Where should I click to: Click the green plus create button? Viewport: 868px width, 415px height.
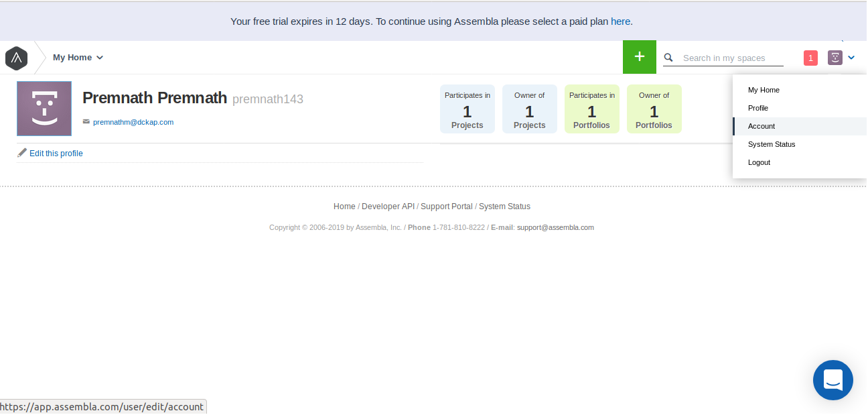click(640, 57)
